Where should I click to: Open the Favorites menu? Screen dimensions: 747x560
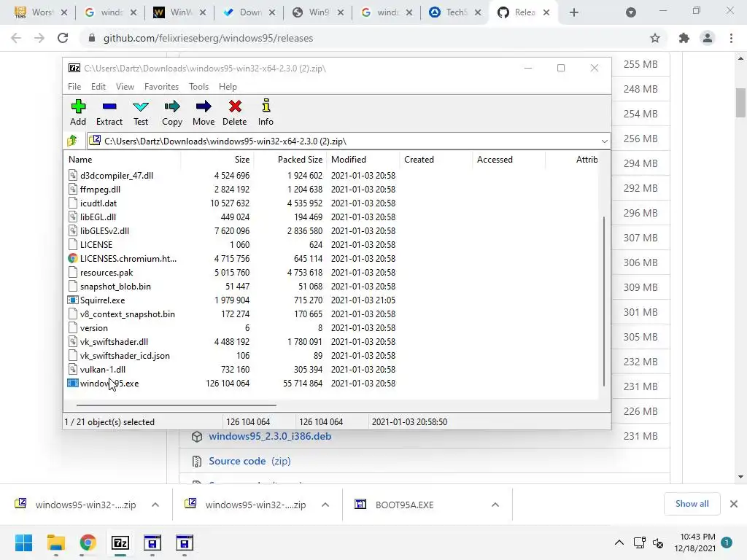pos(161,87)
